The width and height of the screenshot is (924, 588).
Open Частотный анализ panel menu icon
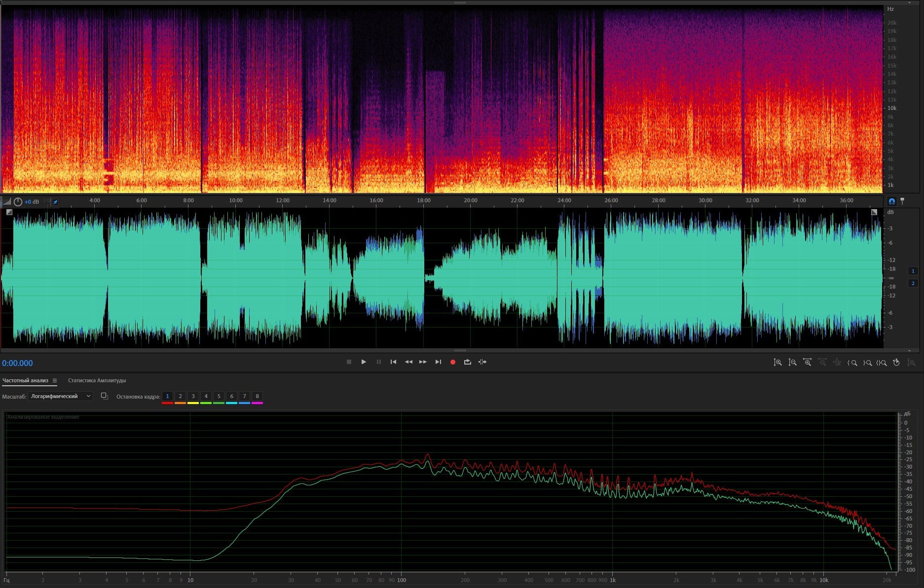tap(55, 380)
